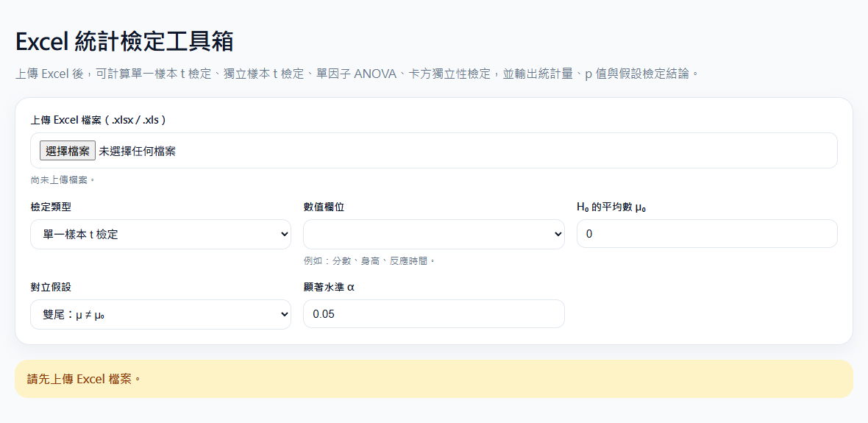Focus the 顯著水準 α input showing 0.05
The width and height of the screenshot is (868, 423).
click(x=433, y=314)
